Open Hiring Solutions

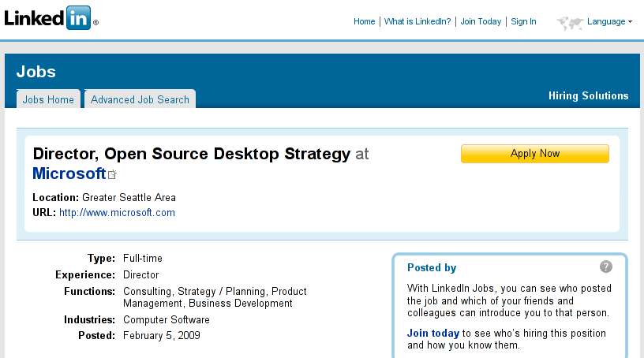(x=588, y=95)
